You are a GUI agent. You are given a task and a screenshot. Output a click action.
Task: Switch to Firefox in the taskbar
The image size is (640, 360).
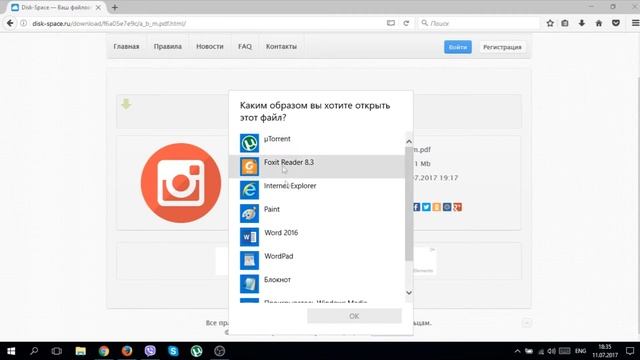(x=127, y=351)
